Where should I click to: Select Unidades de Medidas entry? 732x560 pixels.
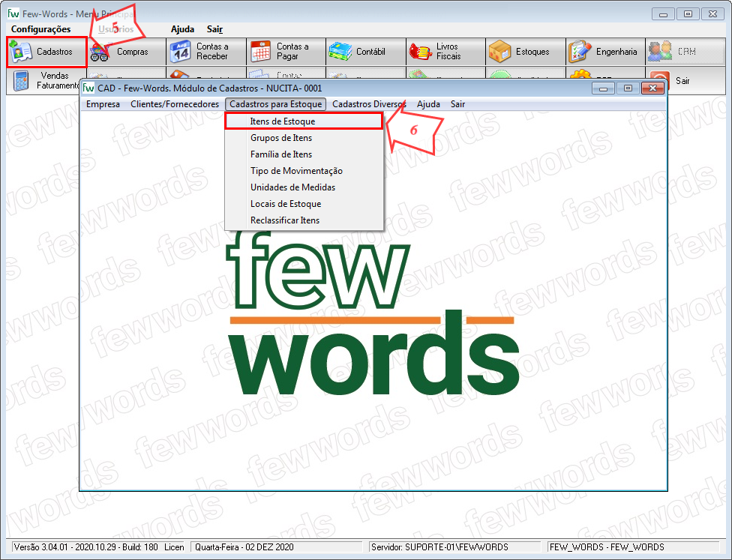coord(304,187)
